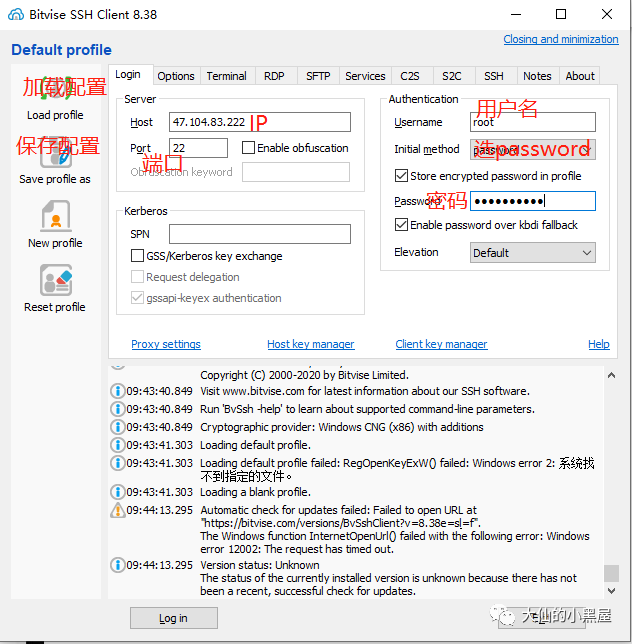
Task: Click the Reset profile icon
Action: pyautogui.click(x=55, y=281)
